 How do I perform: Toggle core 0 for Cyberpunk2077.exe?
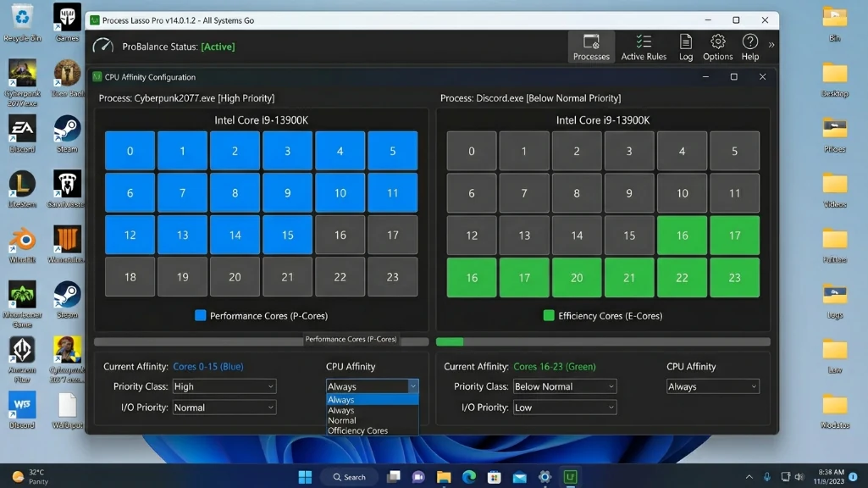[x=130, y=151]
